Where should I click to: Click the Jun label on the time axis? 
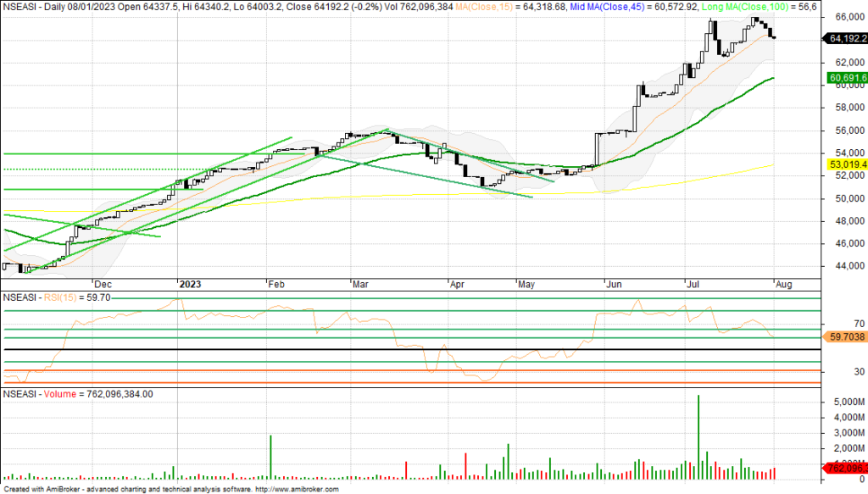point(613,285)
